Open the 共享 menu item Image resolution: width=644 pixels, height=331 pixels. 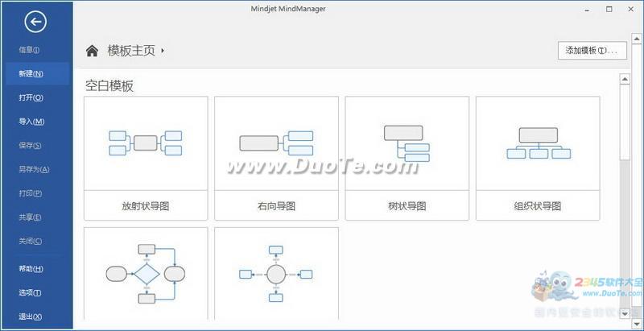pyautogui.click(x=30, y=217)
